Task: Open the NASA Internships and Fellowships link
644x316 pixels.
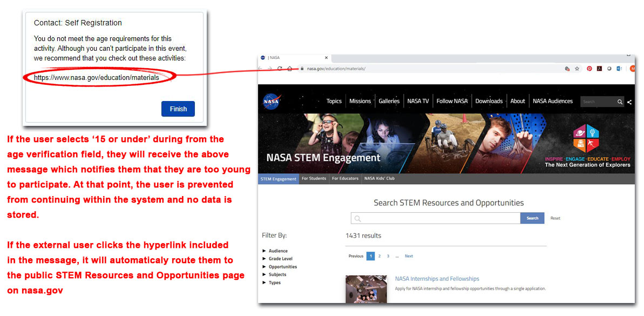Action: click(437, 279)
